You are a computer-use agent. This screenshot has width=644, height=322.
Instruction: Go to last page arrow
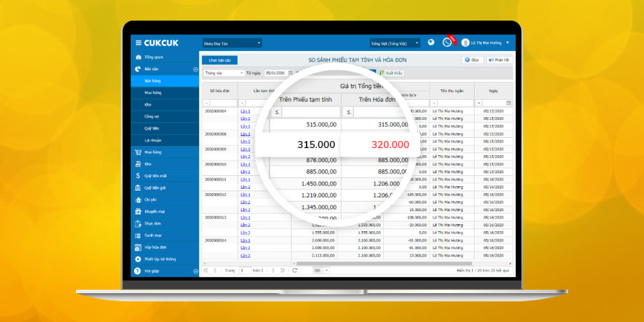pyautogui.click(x=283, y=270)
